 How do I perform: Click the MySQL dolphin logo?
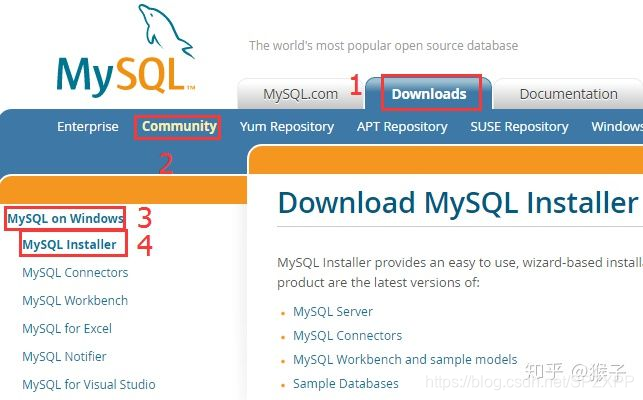[125, 50]
